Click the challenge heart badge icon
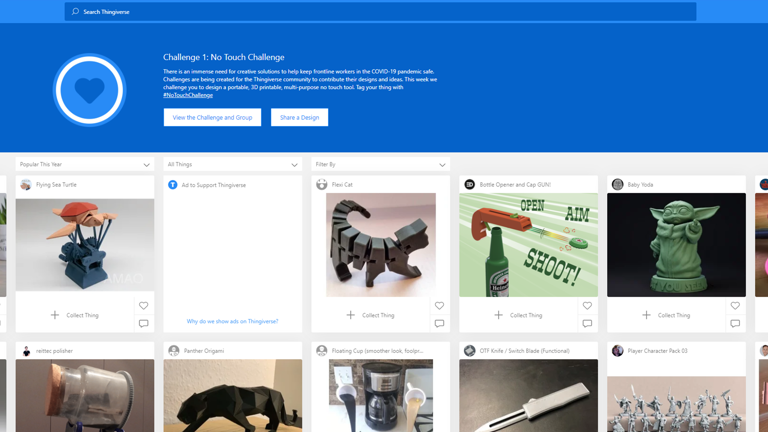 point(90,90)
